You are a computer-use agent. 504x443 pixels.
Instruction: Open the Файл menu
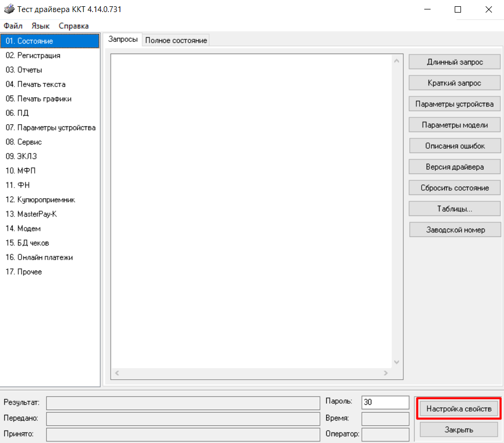[13, 26]
